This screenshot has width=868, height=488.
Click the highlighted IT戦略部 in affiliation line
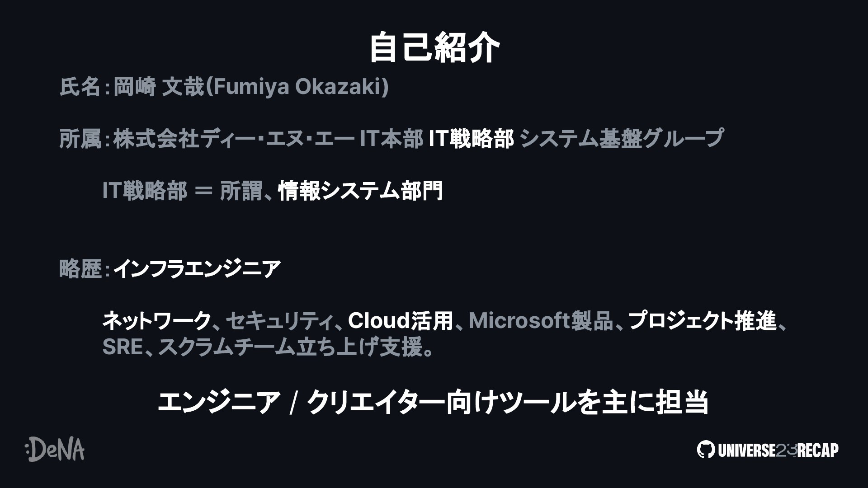tap(471, 139)
